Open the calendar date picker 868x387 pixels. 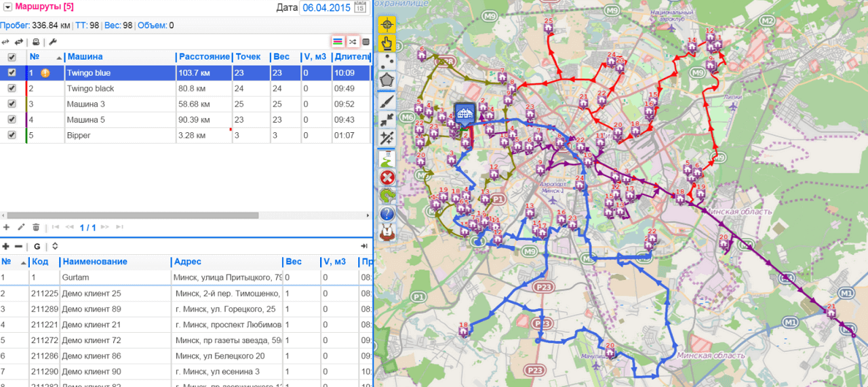(361, 8)
